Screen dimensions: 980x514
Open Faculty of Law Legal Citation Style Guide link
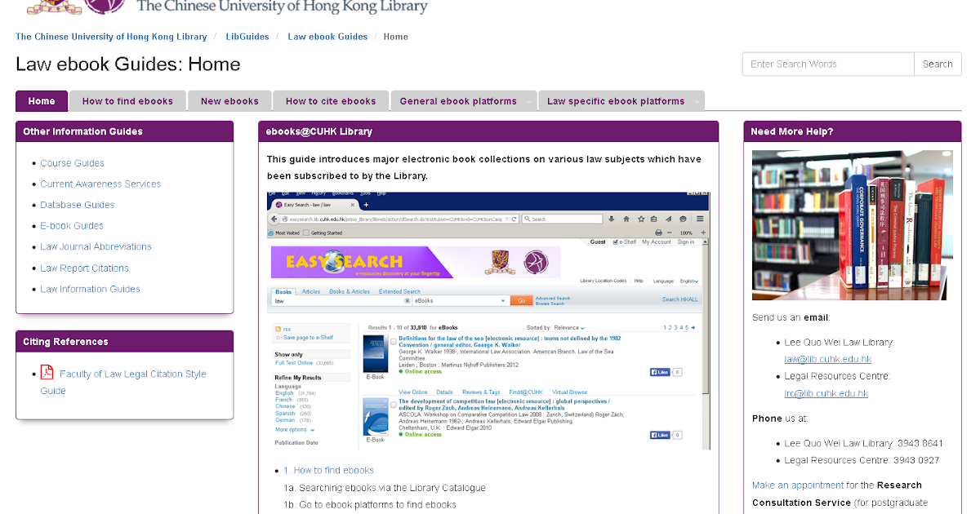(x=123, y=382)
